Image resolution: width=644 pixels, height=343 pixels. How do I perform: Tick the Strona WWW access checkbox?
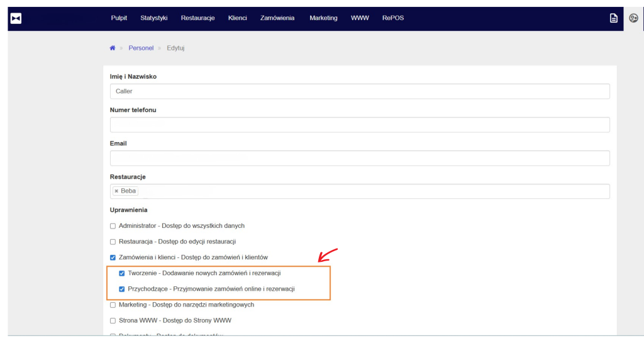point(113,321)
